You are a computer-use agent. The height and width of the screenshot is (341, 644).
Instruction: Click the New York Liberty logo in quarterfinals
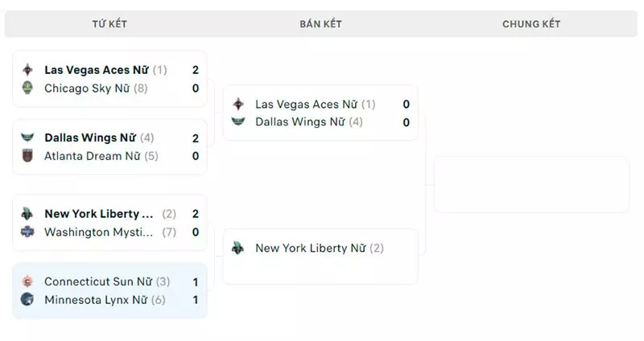pos(27,213)
